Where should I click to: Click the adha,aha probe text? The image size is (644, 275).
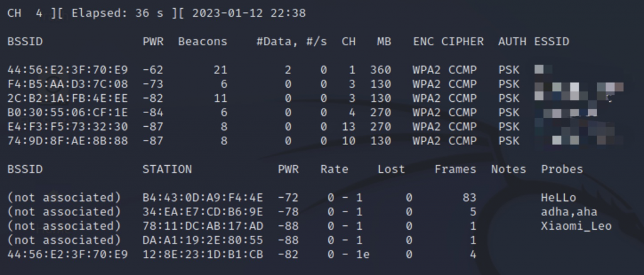pos(569,212)
